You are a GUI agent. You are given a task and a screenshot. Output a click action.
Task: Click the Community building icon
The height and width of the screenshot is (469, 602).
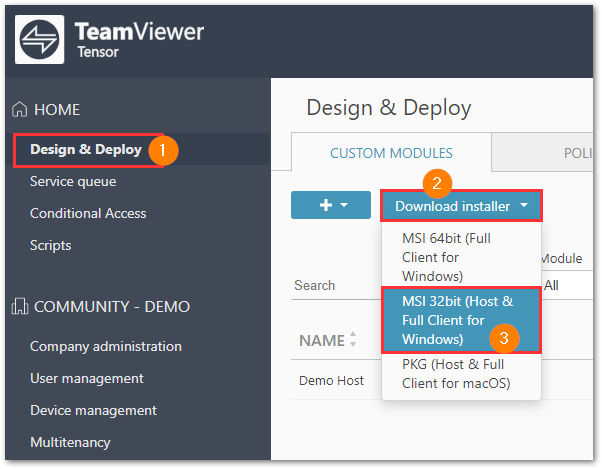20,307
